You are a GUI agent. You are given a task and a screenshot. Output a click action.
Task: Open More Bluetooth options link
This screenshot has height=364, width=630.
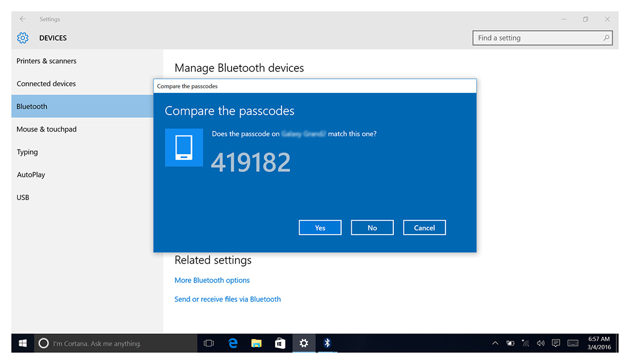click(212, 280)
